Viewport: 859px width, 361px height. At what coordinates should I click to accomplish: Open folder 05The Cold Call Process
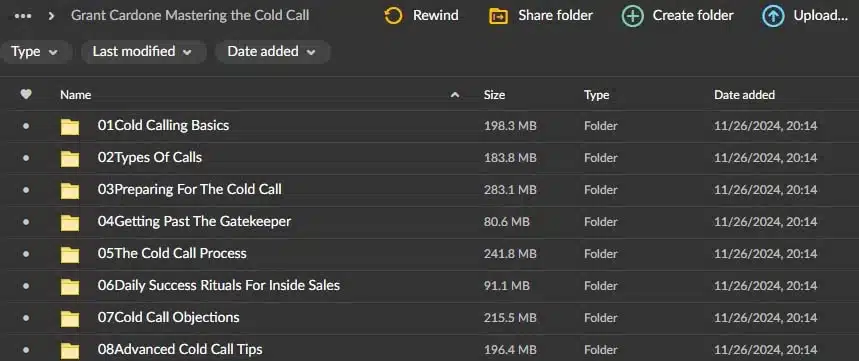coord(172,253)
